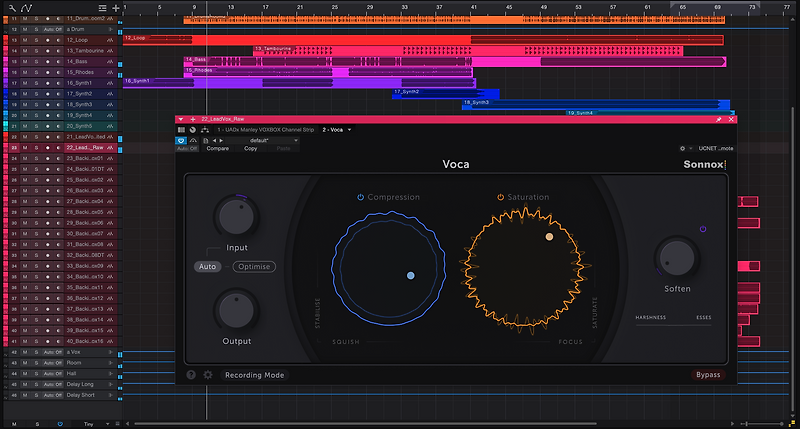Open the track list options icon
The height and width of the screenshot is (429, 800).
click(x=102, y=7)
